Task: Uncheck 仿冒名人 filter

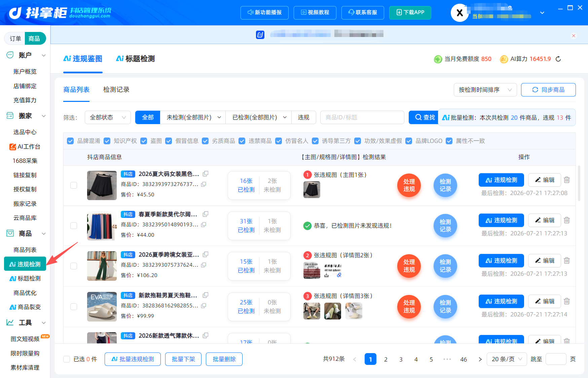Action: [x=279, y=141]
